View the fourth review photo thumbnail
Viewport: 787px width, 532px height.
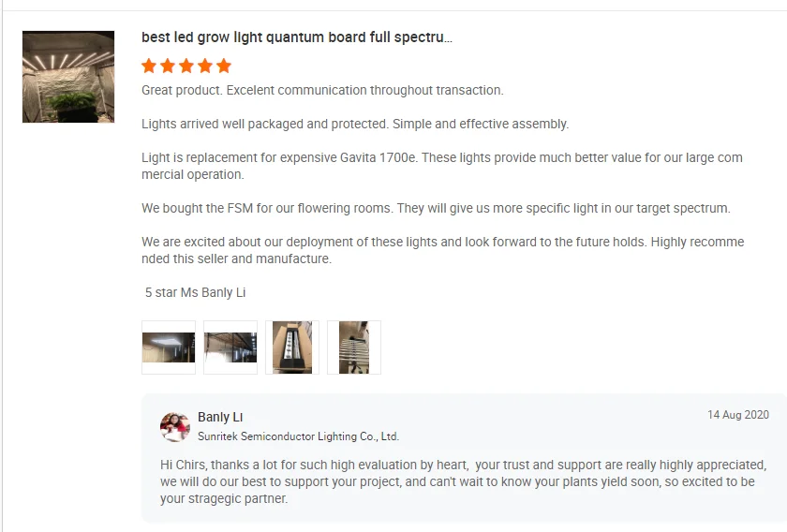pyautogui.click(x=354, y=347)
